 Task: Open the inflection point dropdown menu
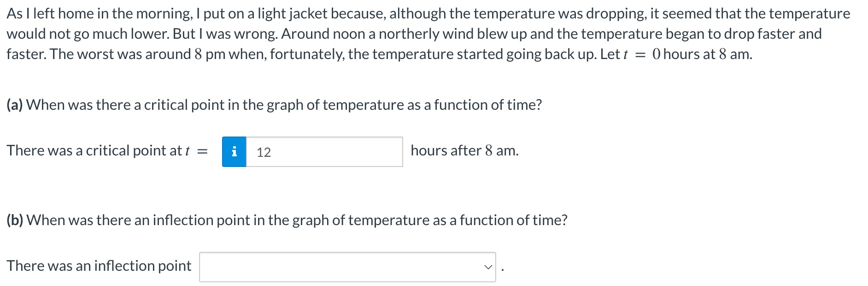click(347, 267)
